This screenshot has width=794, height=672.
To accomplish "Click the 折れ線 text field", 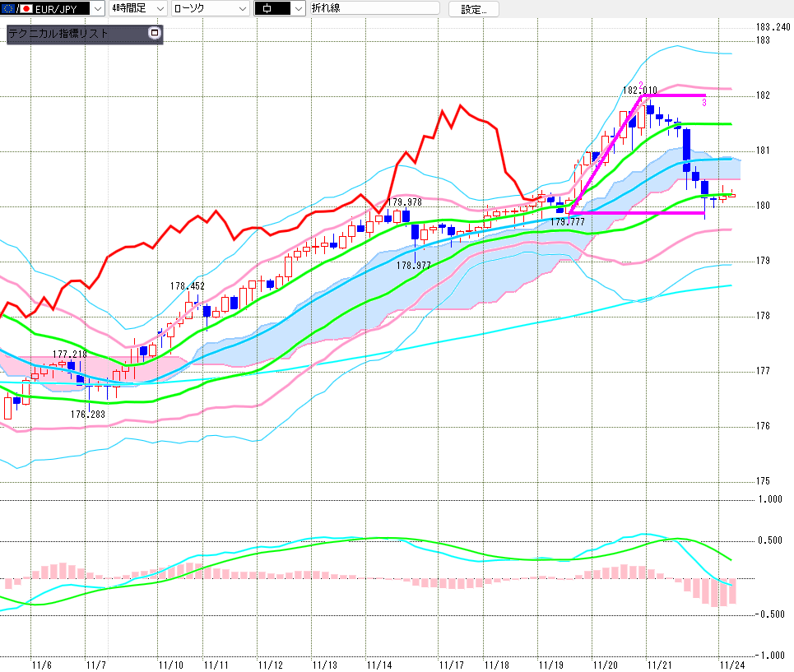I will tap(374, 8).
